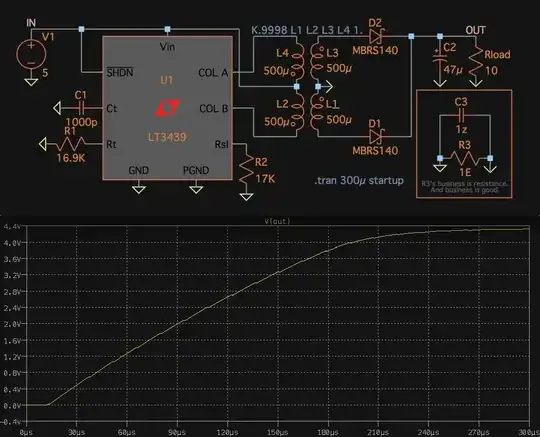The width and height of the screenshot is (540, 437).
Task: Select the R2 resistor symbol
Action: point(246,169)
